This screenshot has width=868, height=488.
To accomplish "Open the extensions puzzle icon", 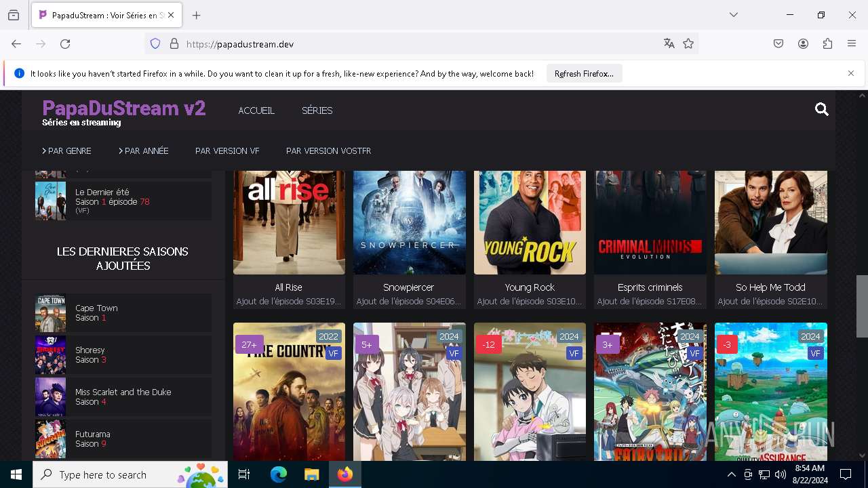I will (x=827, y=44).
